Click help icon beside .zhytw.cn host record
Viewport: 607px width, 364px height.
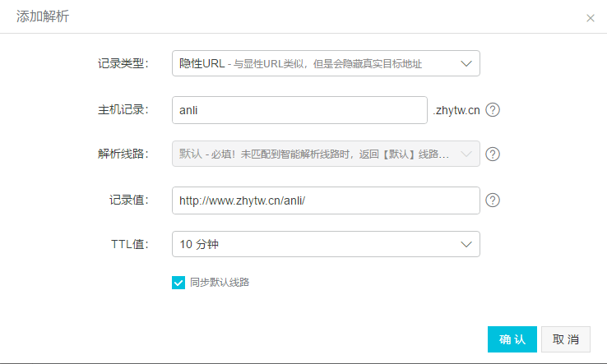(493, 110)
